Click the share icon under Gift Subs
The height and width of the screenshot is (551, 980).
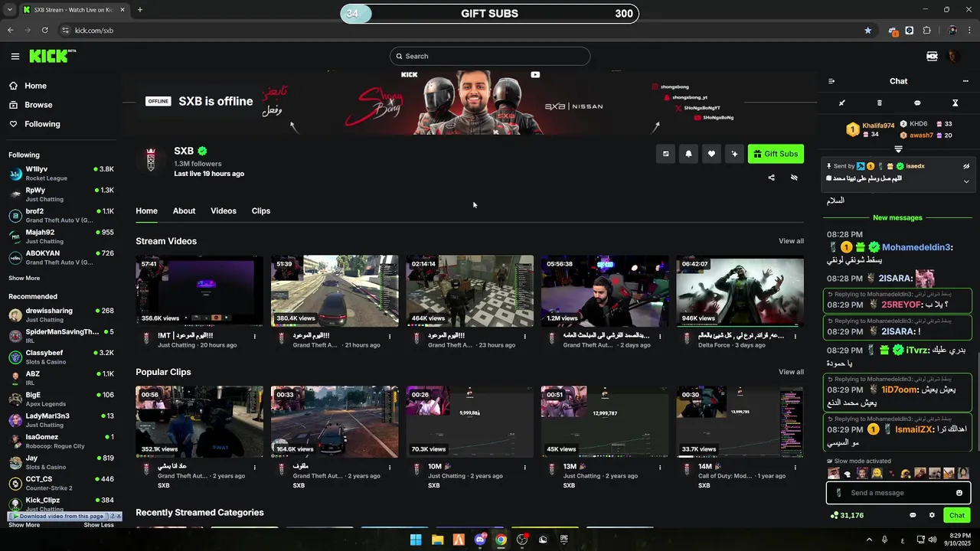click(771, 178)
